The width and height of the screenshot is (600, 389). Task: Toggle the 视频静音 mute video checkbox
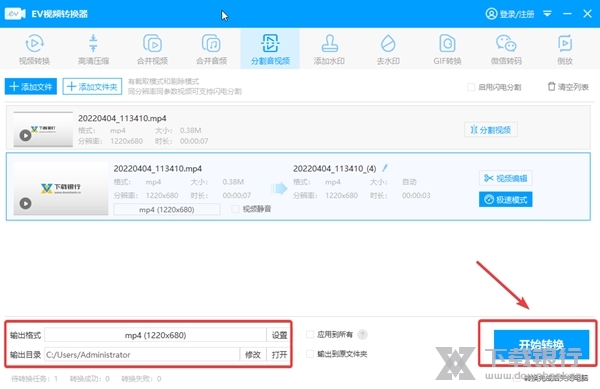[x=235, y=209]
